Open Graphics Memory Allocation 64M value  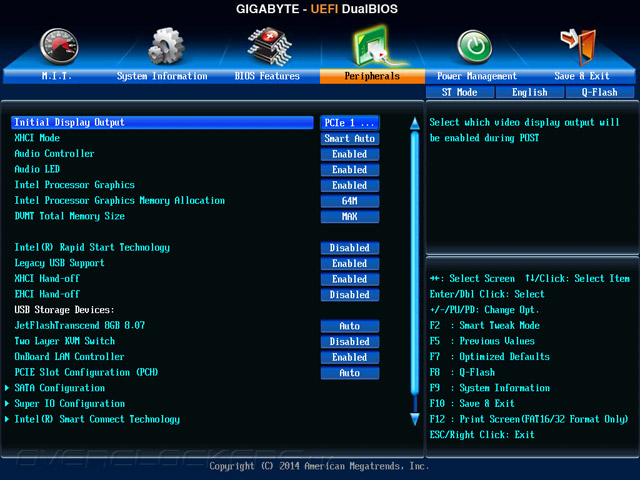click(x=350, y=201)
